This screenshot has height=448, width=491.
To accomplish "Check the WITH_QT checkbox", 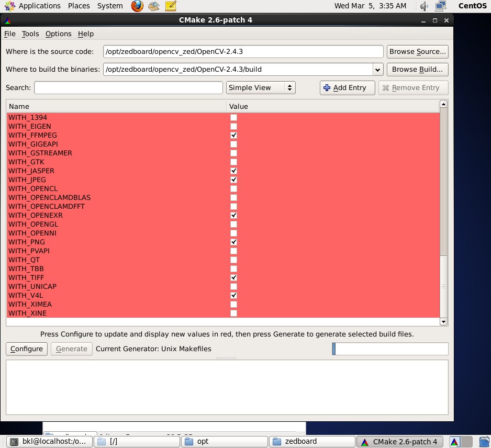I will pyautogui.click(x=233, y=260).
